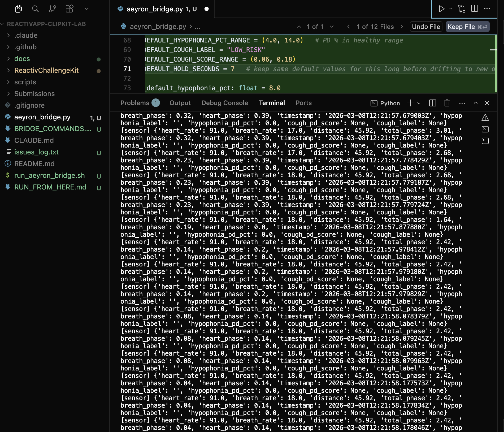Screen dimensions: 504x432
Task: Select the second terminal instance icon
Action: tap(485, 129)
